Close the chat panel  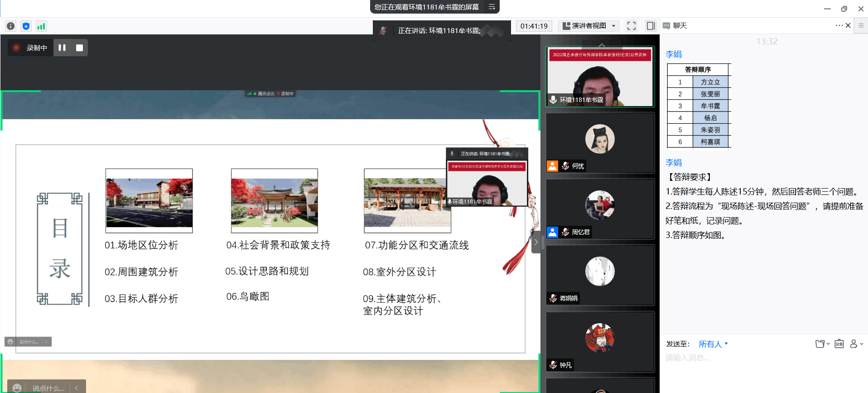pyautogui.click(x=848, y=25)
